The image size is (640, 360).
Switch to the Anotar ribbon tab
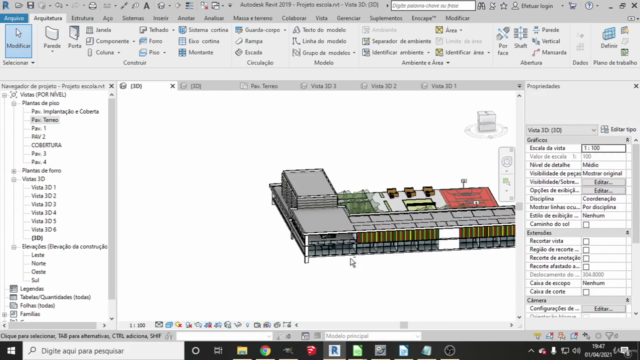(186, 18)
